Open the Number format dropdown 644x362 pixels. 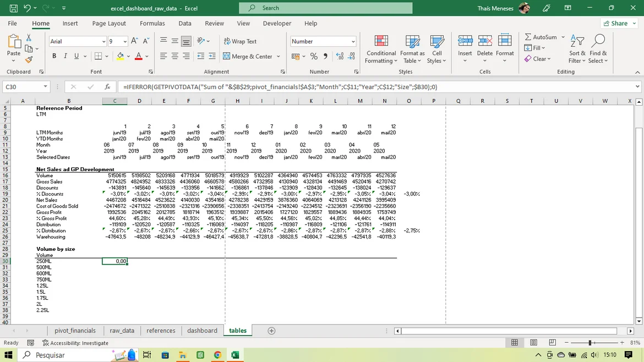click(353, 42)
